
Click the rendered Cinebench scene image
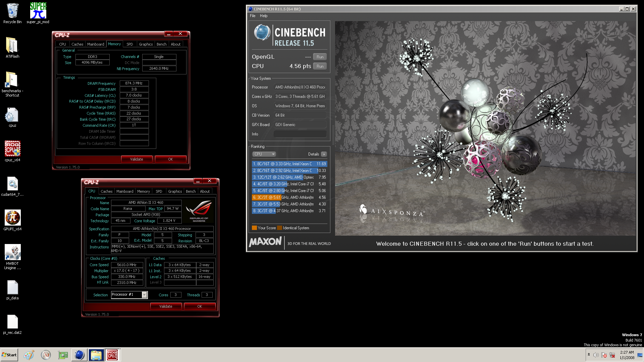pyautogui.click(x=485, y=128)
